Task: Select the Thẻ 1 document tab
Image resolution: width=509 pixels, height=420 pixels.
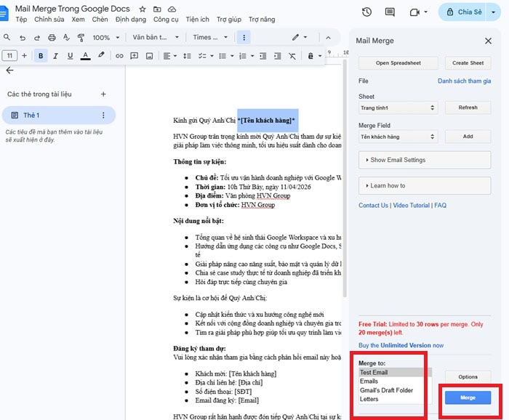Action: click(58, 115)
